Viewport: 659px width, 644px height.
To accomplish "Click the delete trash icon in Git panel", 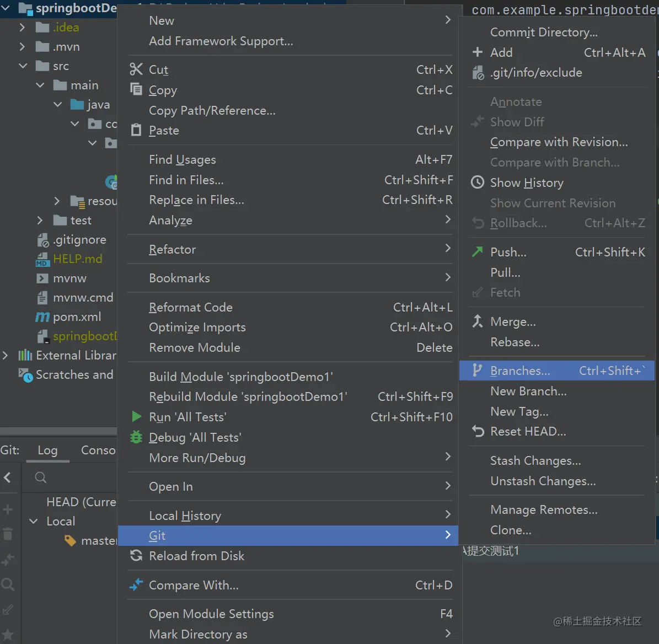I will [8, 534].
